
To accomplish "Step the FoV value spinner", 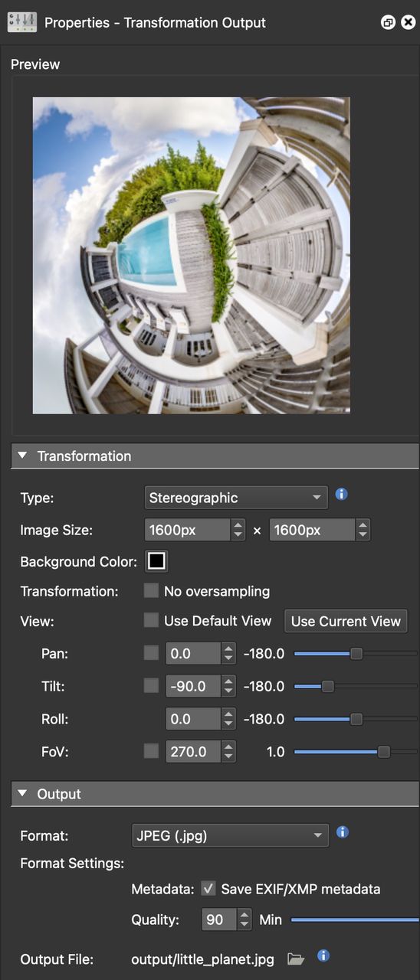I will tap(228, 752).
